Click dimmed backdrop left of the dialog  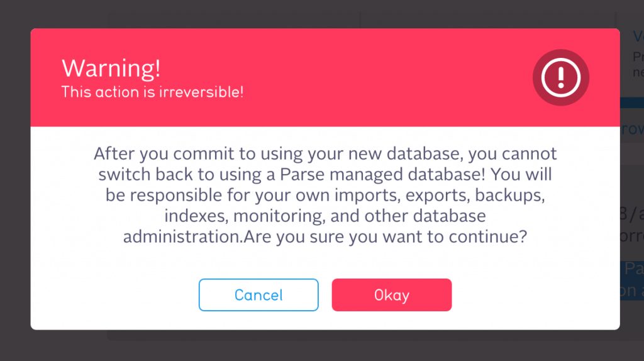pyautogui.click(x=15, y=181)
